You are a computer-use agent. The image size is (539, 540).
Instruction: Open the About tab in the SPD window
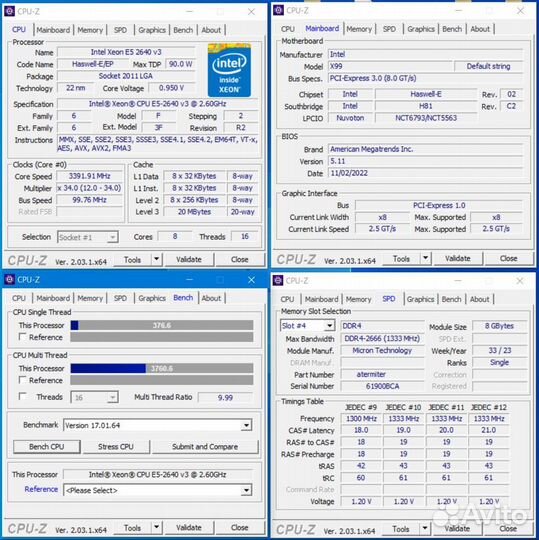(x=479, y=299)
